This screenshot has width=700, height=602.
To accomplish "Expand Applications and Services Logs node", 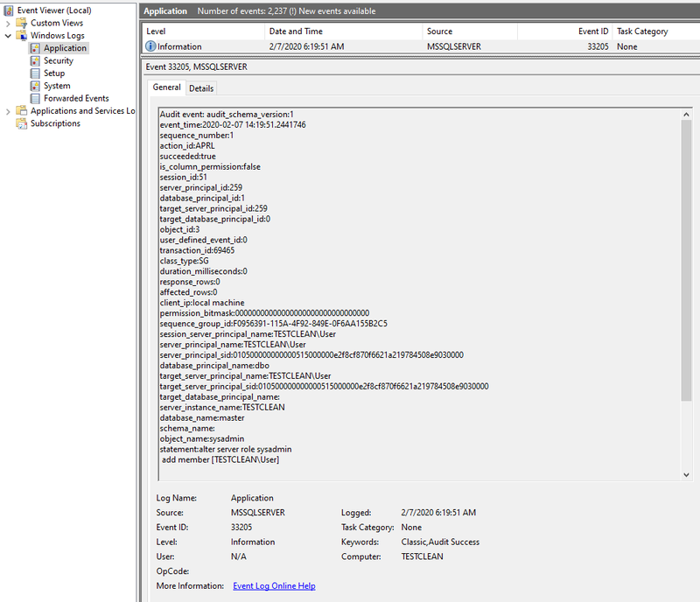I will coord(8,111).
